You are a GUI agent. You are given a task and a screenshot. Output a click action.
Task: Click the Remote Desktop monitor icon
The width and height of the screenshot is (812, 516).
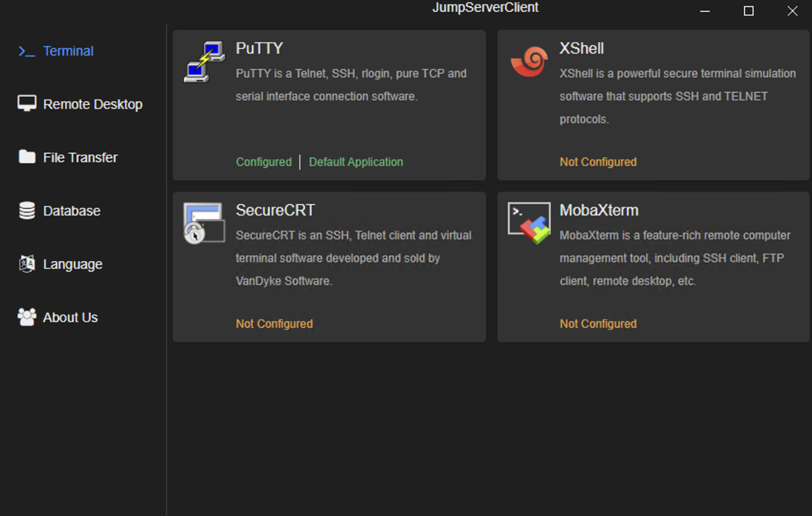pyautogui.click(x=27, y=104)
